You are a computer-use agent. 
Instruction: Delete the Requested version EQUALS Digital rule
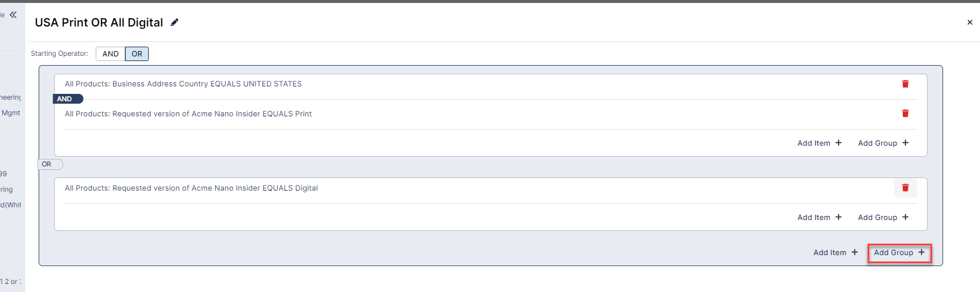tap(905, 188)
